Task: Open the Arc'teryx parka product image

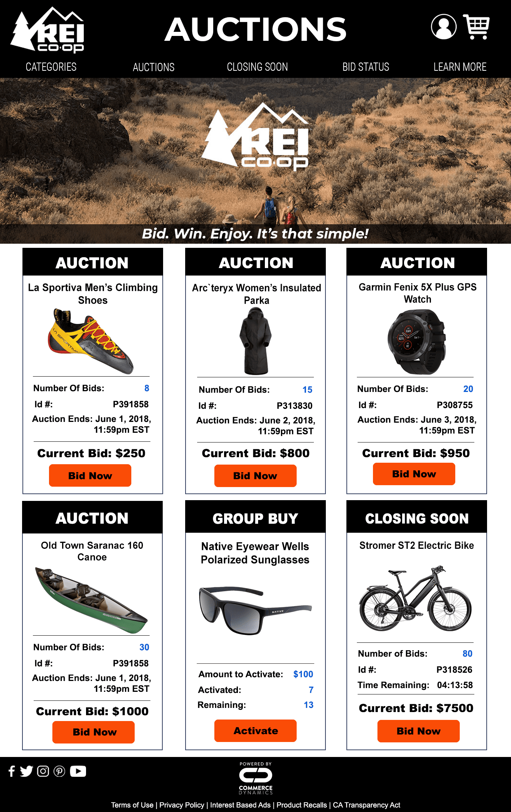Action: 255,341
